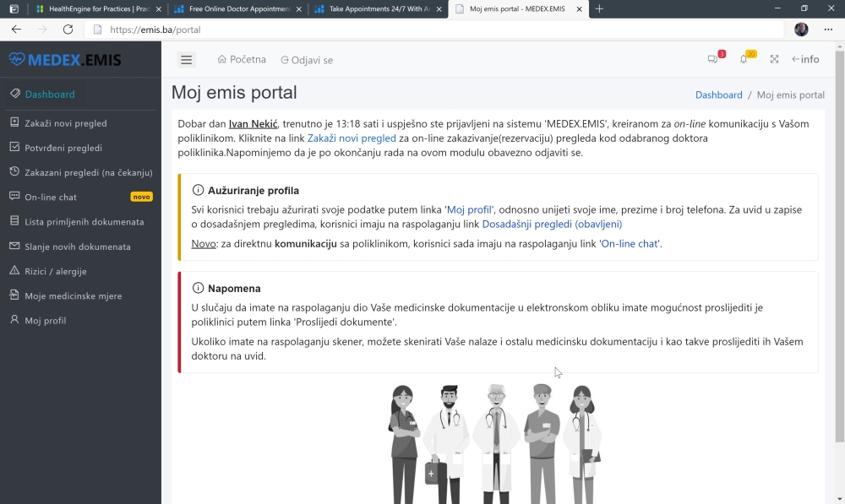Screen dimensions: 845x504
Task: Open messages icon with red badge
Action: [713, 59]
